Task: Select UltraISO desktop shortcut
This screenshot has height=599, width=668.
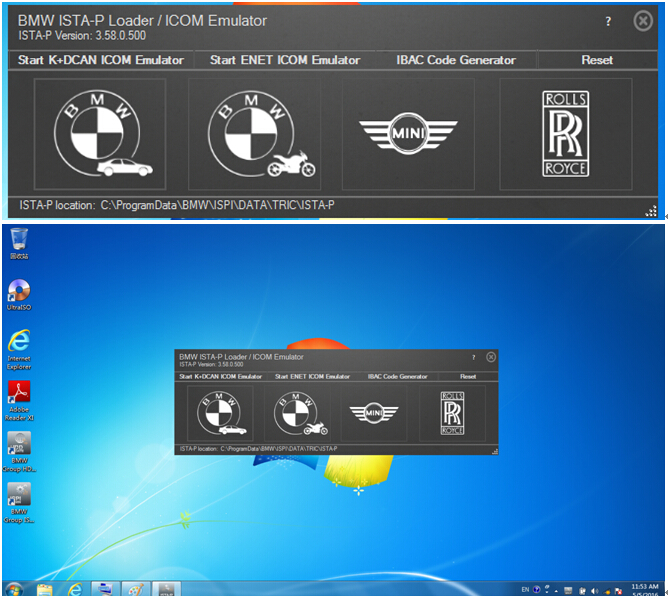Action: pyautogui.click(x=19, y=295)
